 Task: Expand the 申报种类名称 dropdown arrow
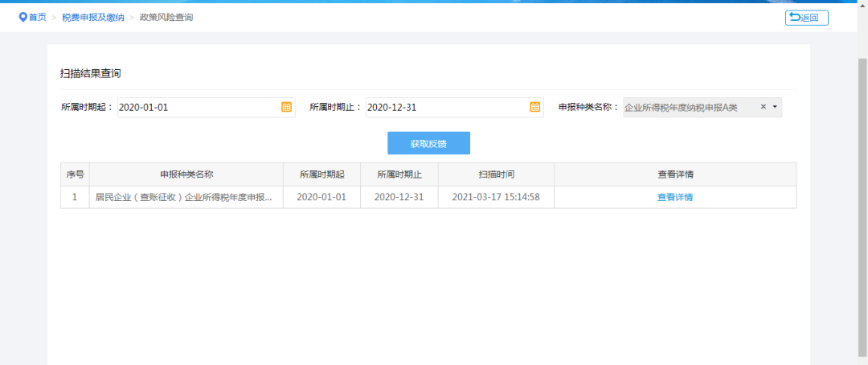coord(775,107)
